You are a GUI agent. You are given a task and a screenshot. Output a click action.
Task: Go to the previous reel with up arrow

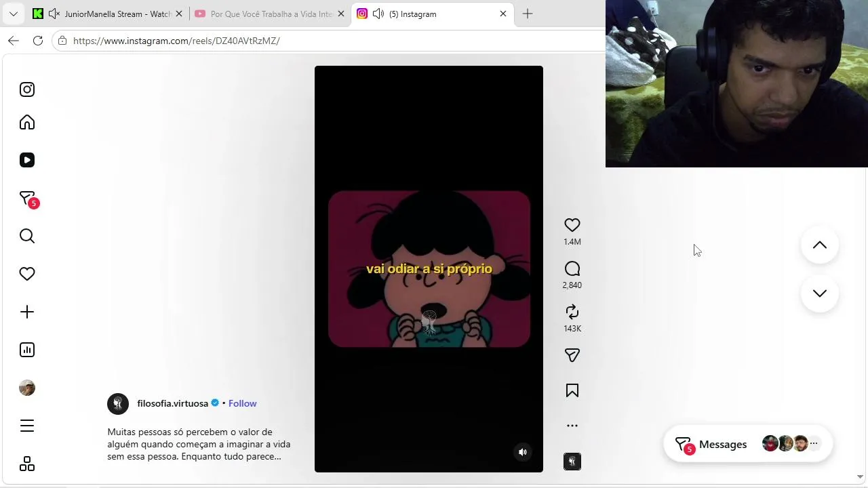[x=820, y=245]
